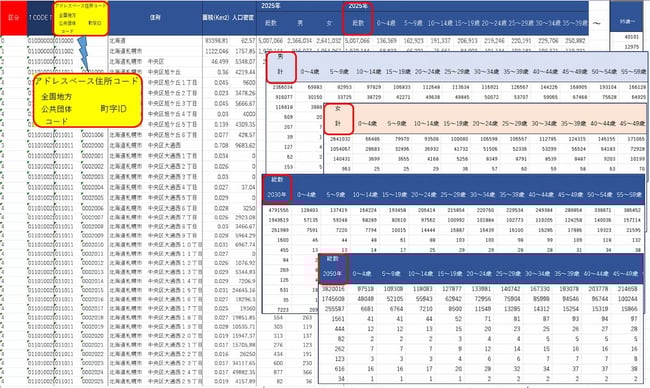Screen dimensions: 650x388
Task: Select population density value 9683.62
Action: 245,145
